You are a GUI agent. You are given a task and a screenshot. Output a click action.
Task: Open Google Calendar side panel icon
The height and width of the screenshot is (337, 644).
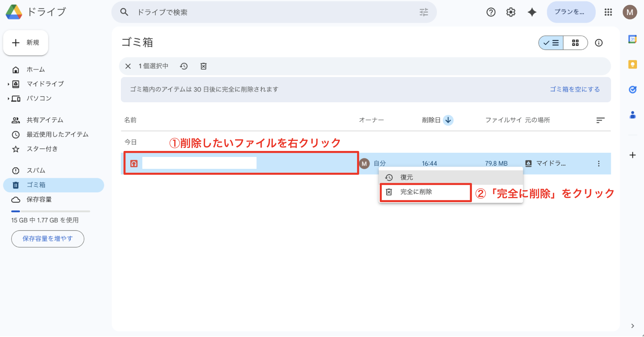point(632,39)
